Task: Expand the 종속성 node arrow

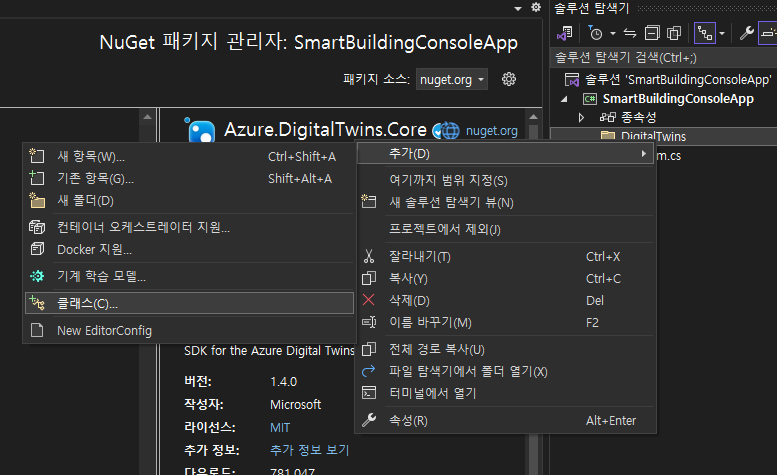Action: pos(581,117)
